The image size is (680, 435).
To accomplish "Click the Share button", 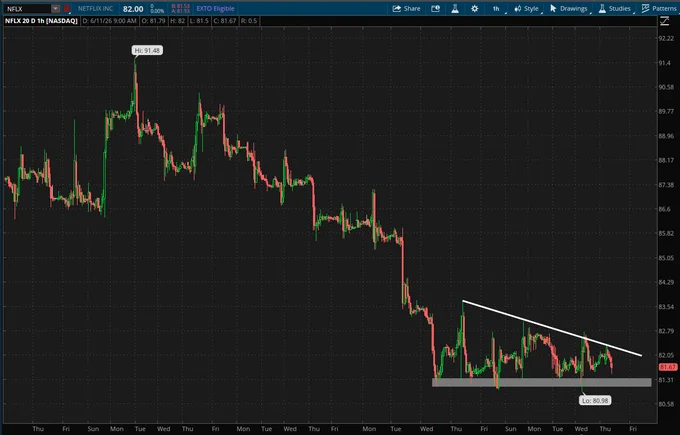I will point(406,9).
